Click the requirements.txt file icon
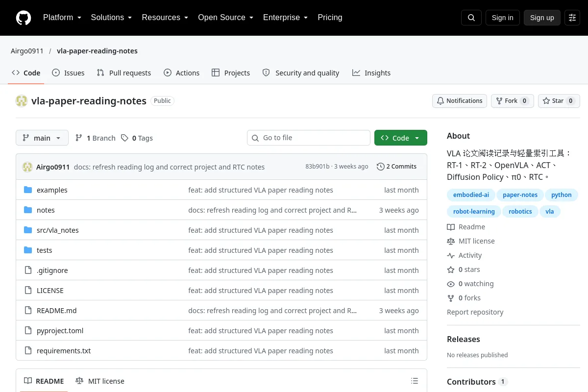The width and height of the screenshot is (588, 392). pyautogui.click(x=28, y=351)
